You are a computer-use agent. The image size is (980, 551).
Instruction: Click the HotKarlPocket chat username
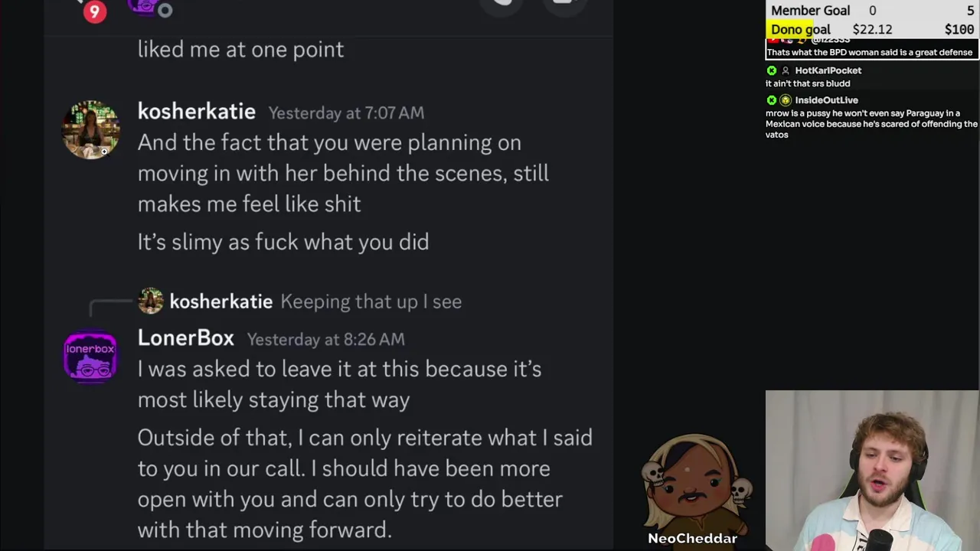pyautogui.click(x=828, y=70)
